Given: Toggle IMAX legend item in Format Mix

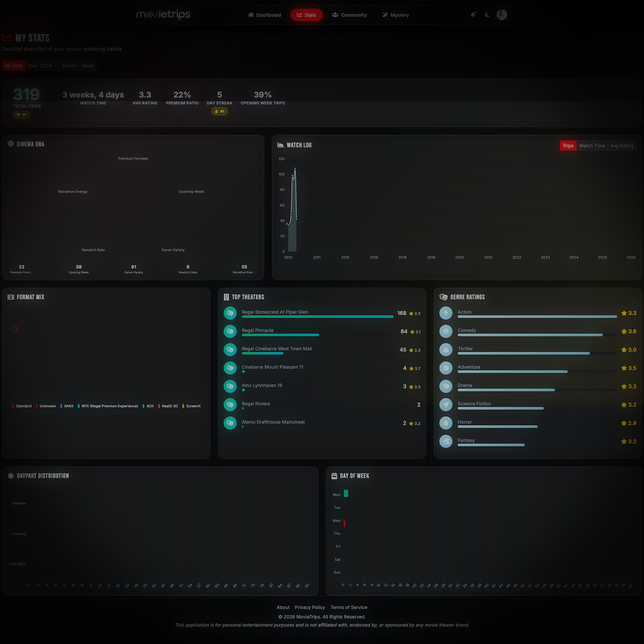Looking at the screenshot, I should [67, 406].
